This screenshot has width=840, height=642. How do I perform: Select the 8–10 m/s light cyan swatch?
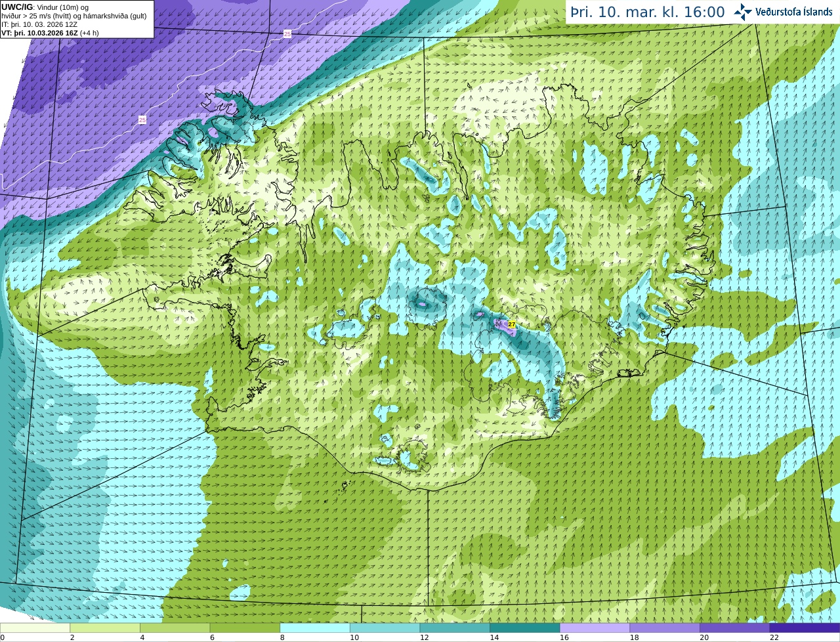tap(315, 628)
